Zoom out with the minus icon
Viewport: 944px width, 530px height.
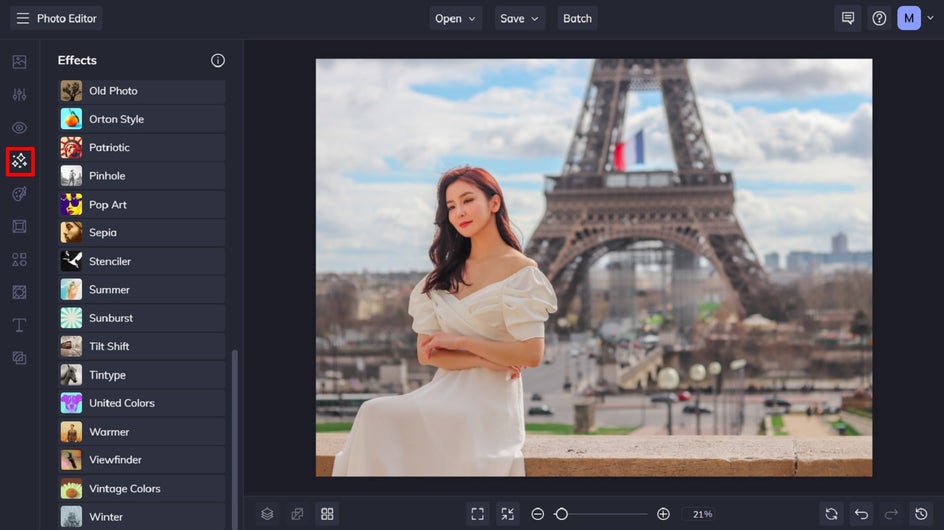pos(538,514)
